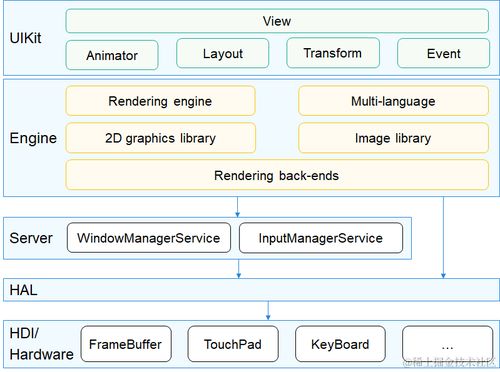Select the Animator block
The height and width of the screenshot is (372, 500).
[x=112, y=55]
